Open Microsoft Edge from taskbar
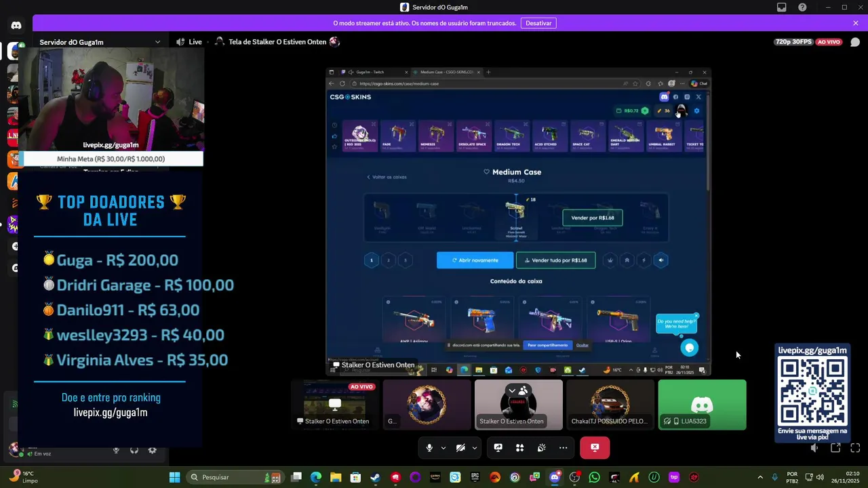Viewport: 868px width, 488px height. pos(316,477)
